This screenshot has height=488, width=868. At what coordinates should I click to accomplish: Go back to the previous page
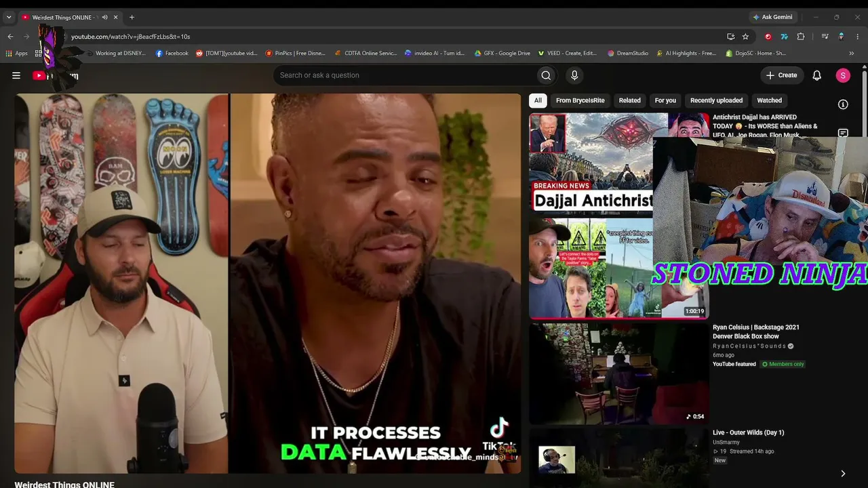pos(10,37)
